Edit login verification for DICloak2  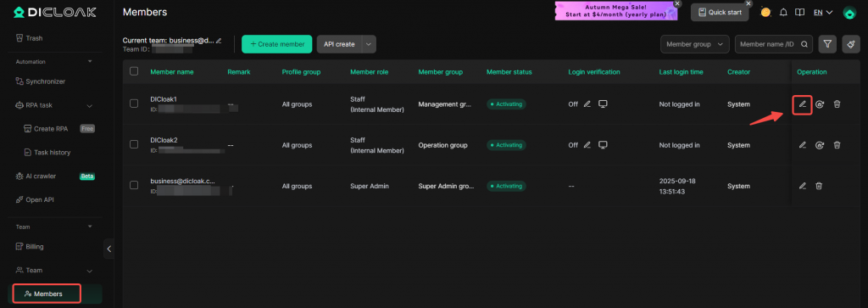tap(587, 145)
